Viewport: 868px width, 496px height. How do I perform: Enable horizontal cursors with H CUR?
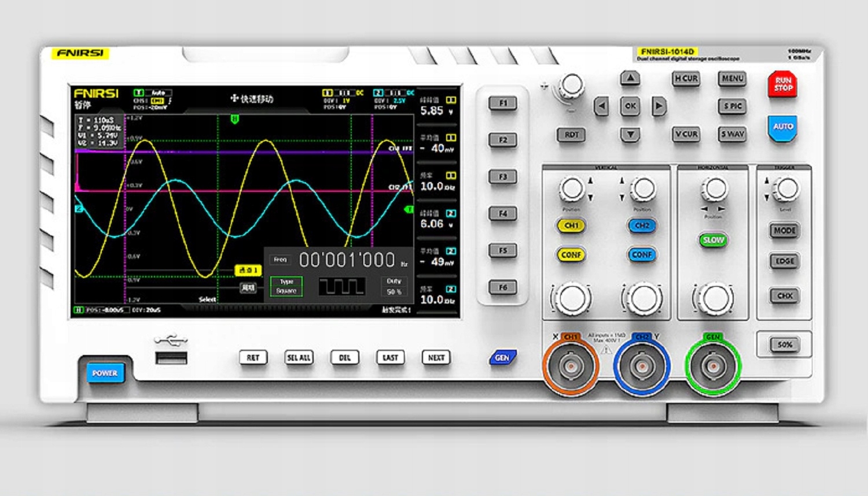[x=686, y=79]
